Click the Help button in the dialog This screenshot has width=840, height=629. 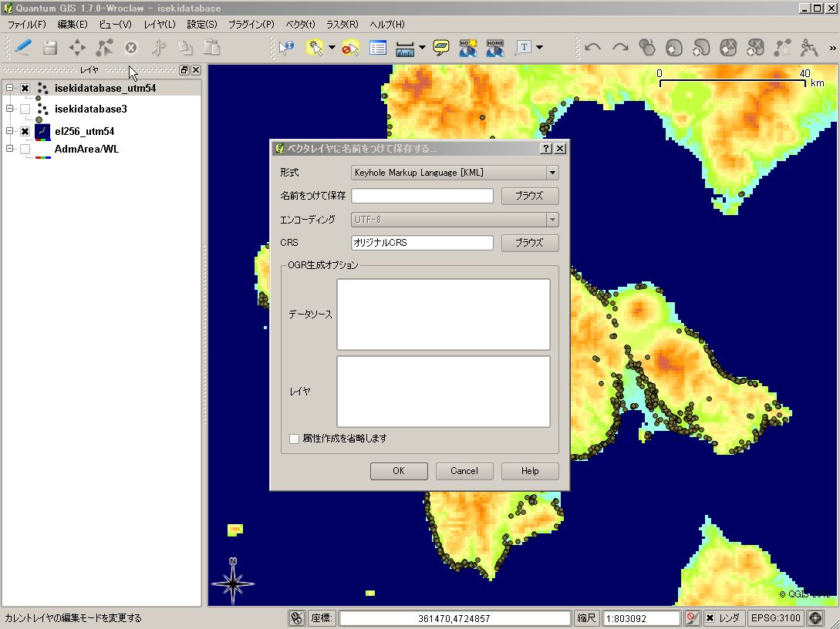pyautogui.click(x=530, y=471)
